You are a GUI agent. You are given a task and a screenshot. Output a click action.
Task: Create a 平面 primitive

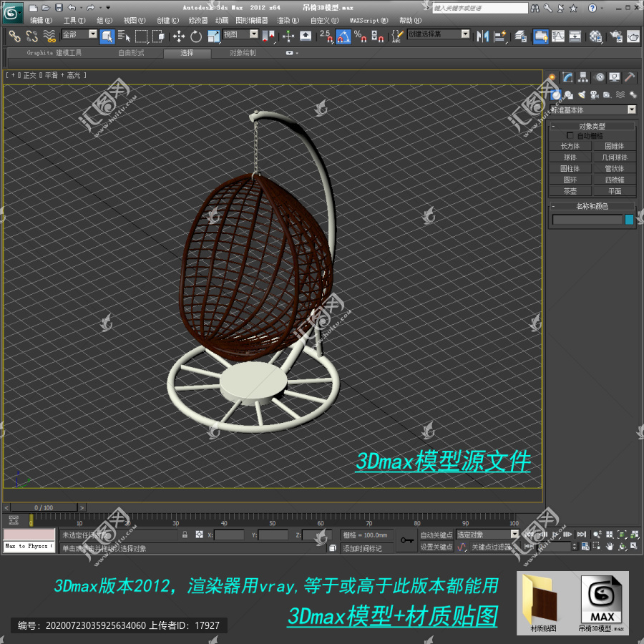click(x=615, y=191)
